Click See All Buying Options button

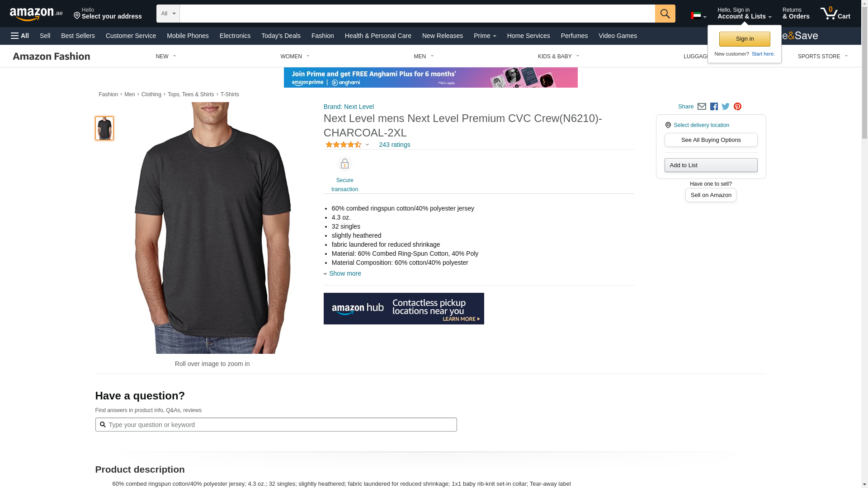711,140
